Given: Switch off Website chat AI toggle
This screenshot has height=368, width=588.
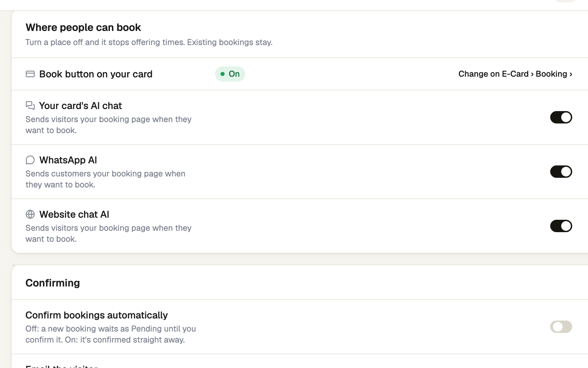Looking at the screenshot, I should 561,226.
